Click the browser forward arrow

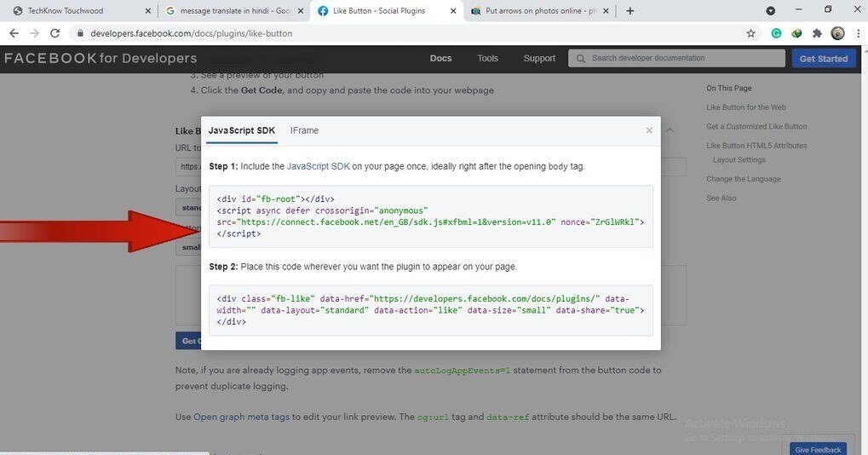(x=34, y=33)
